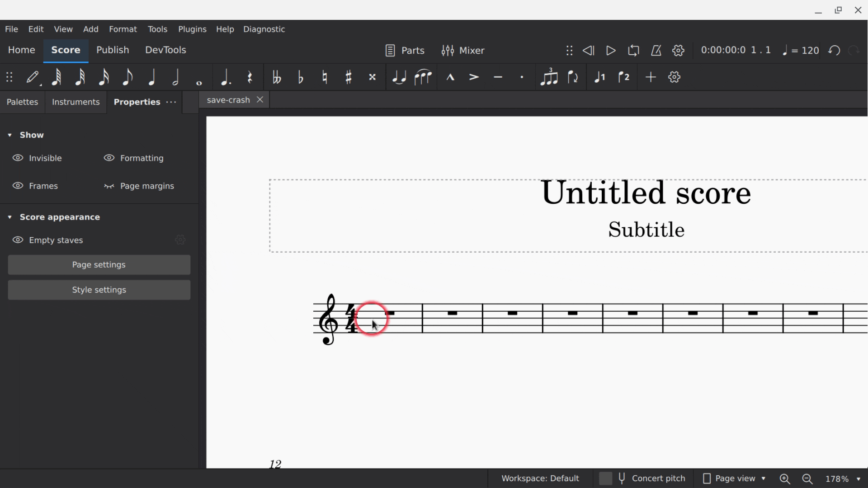Open Style settings
868x488 pixels.
99,290
